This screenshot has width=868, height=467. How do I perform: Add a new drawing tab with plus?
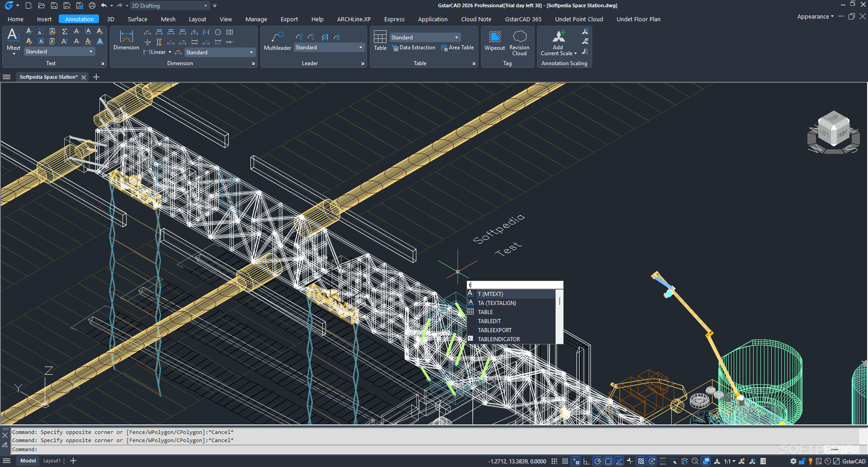96,77
